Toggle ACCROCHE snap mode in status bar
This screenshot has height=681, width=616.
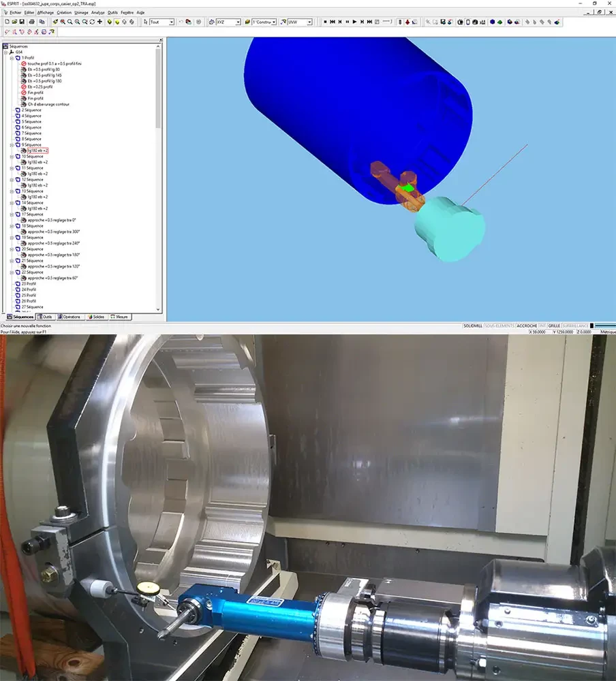pos(527,326)
